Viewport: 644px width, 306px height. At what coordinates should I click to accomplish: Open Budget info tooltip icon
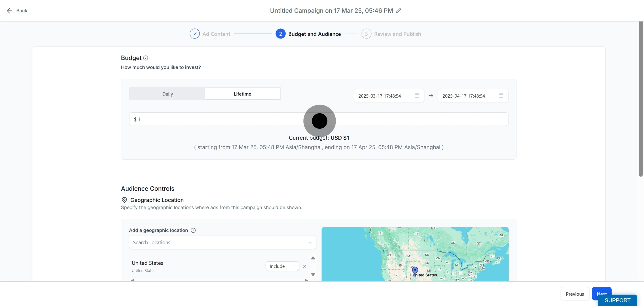tap(146, 58)
